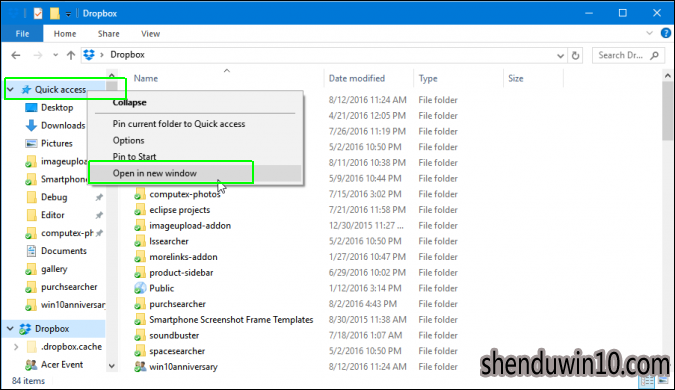Open Desktop in the navigation pane
675x390 pixels.
pyautogui.click(x=57, y=108)
